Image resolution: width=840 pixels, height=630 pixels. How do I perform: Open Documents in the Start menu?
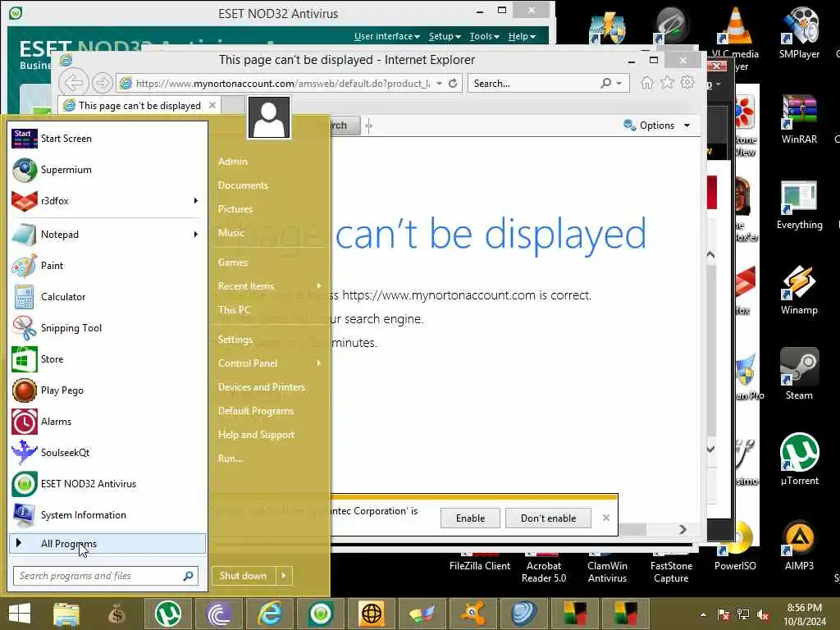[x=243, y=185]
